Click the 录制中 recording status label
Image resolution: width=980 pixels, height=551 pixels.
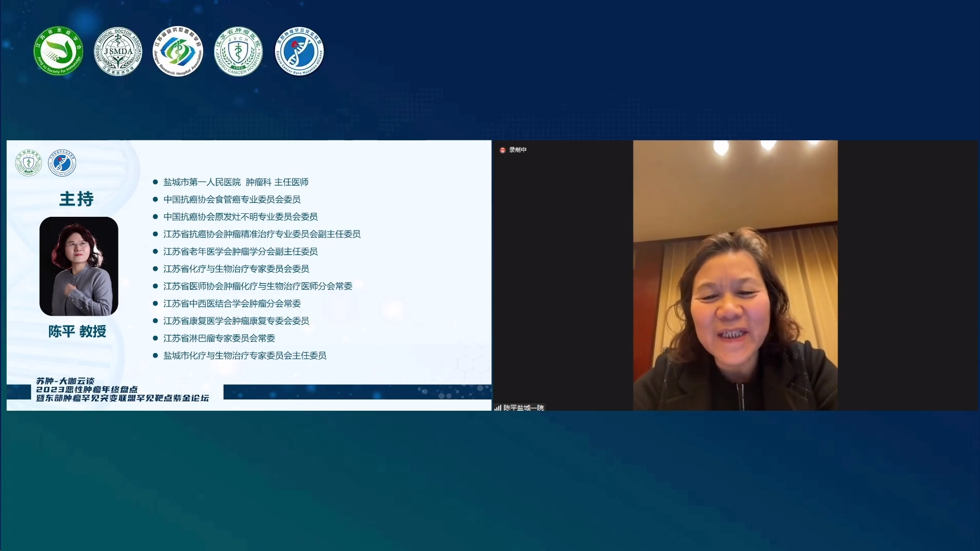(518, 150)
